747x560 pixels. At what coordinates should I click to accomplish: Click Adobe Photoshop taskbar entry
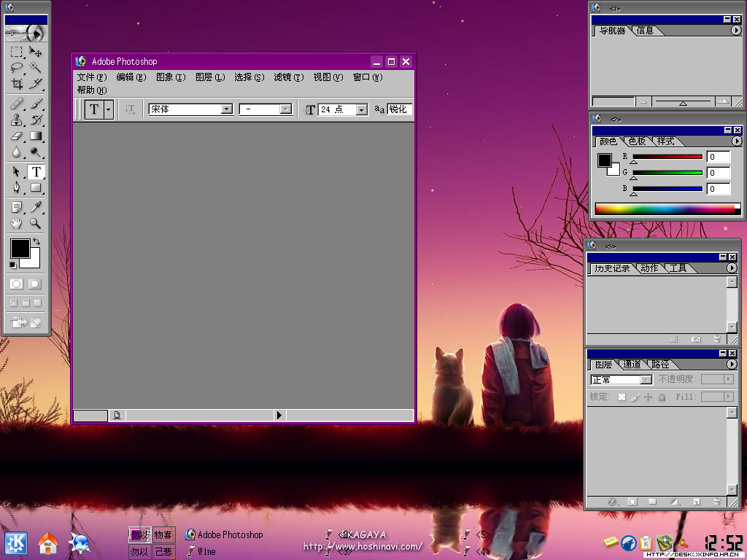point(224,534)
